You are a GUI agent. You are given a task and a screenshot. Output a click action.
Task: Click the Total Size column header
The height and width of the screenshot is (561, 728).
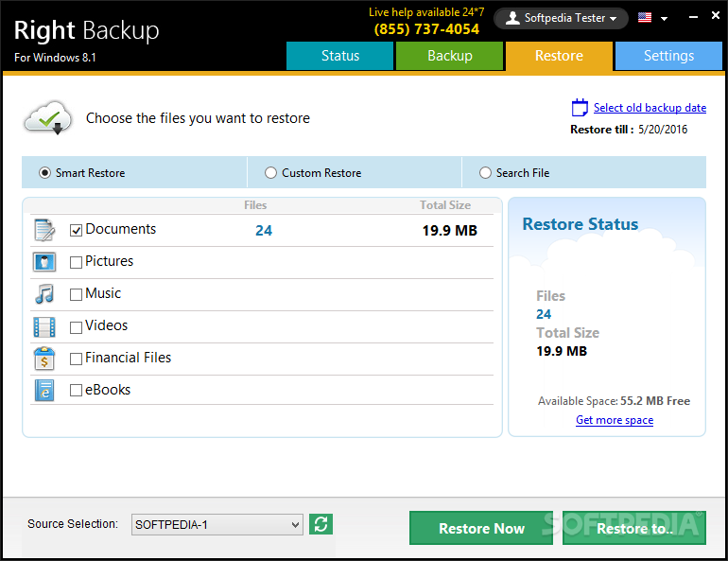pos(445,205)
